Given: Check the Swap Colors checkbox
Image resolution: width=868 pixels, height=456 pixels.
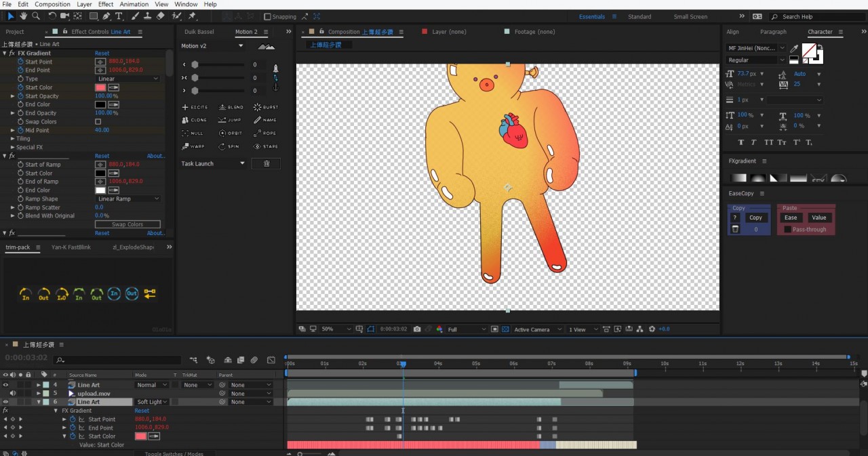Looking at the screenshot, I should pyautogui.click(x=98, y=122).
